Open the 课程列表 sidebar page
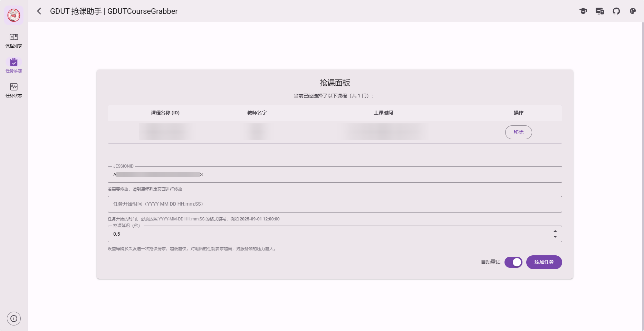Viewport: 644px width, 331px height. pos(14,40)
